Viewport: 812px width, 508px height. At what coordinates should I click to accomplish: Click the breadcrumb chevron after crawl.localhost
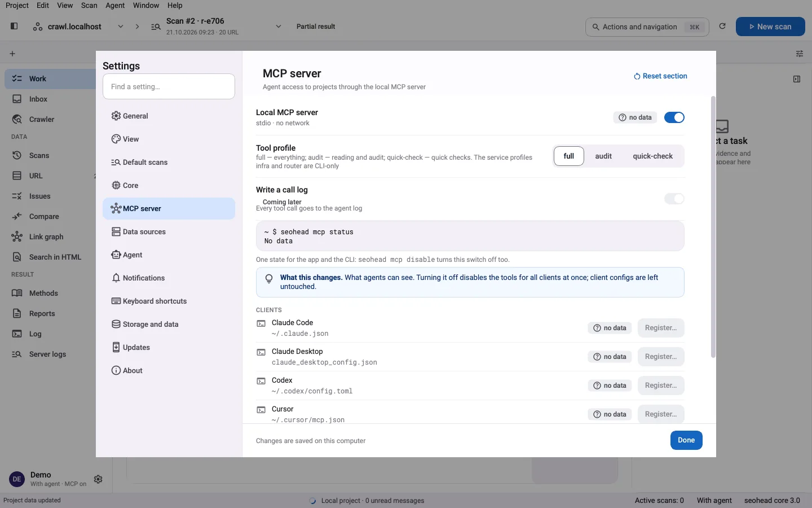coord(137,27)
